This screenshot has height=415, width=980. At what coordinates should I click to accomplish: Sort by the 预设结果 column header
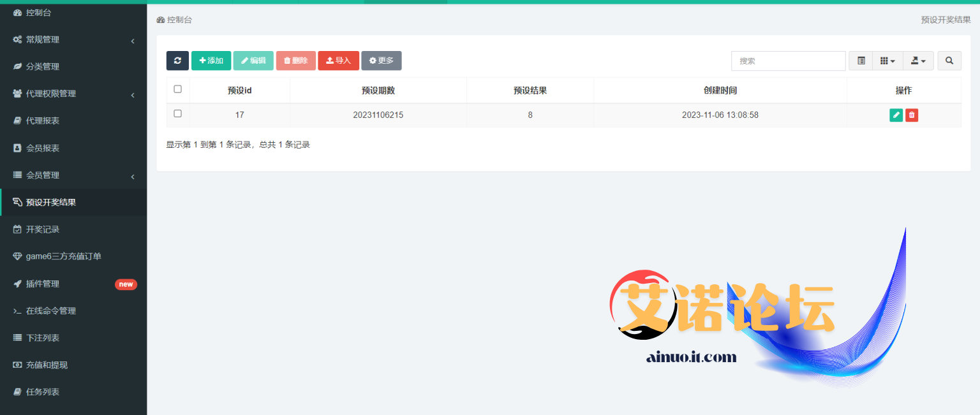click(530, 91)
